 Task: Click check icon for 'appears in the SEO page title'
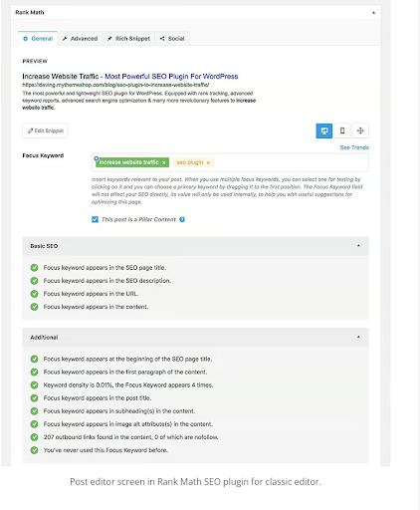tap(34, 268)
